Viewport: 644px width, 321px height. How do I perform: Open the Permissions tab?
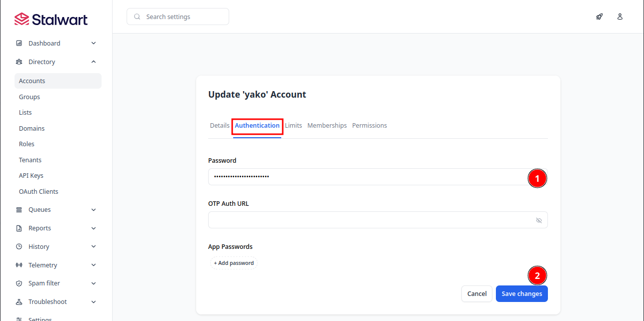[x=369, y=126]
